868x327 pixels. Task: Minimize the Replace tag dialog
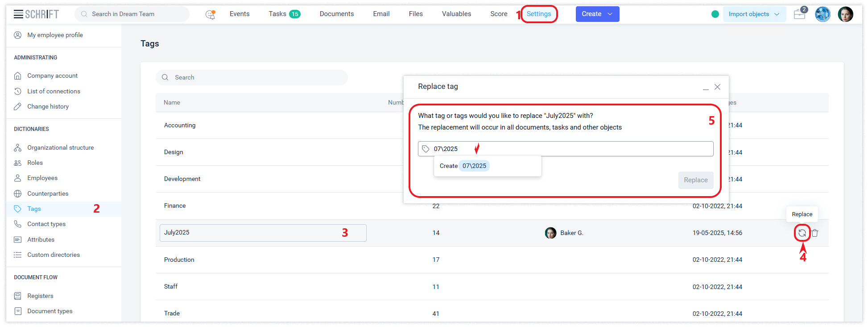(706, 88)
